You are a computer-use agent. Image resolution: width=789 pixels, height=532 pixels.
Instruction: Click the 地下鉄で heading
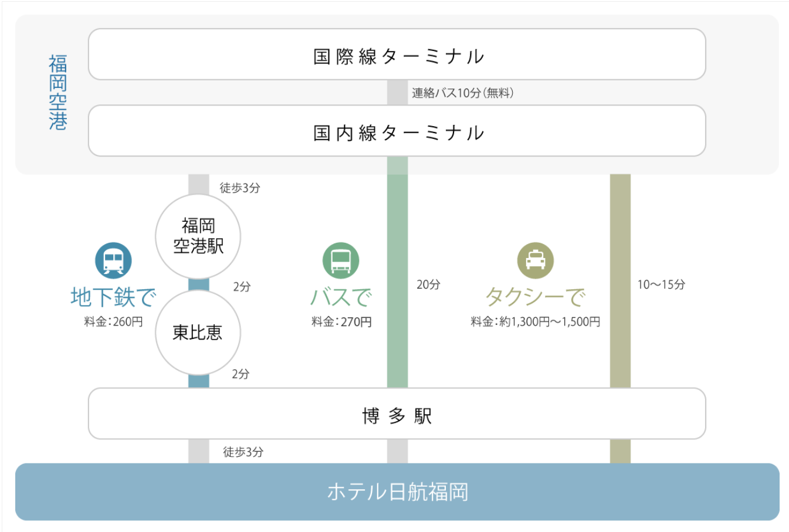[x=113, y=297]
